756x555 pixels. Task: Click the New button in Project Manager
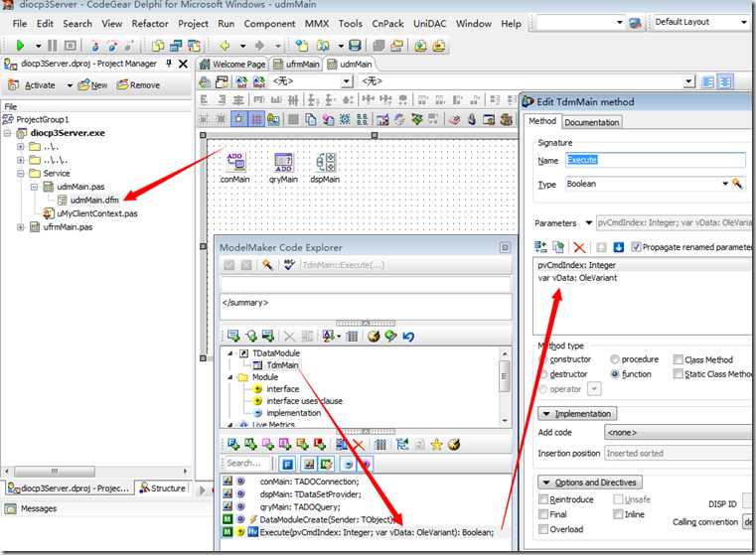pos(92,85)
